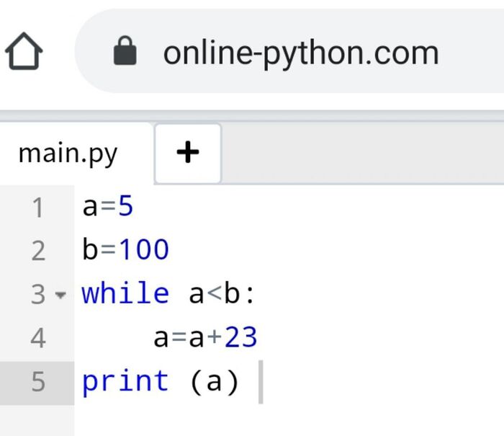Focus the online-python.com address bar

(x=300, y=53)
